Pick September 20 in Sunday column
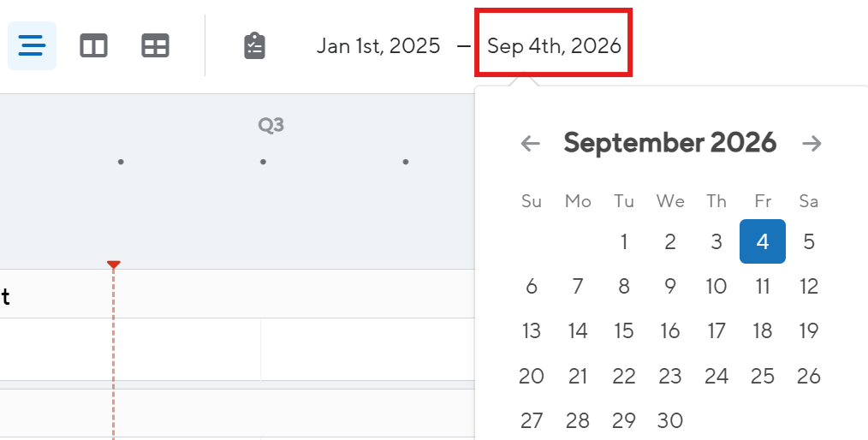The height and width of the screenshot is (440, 868). (x=531, y=376)
